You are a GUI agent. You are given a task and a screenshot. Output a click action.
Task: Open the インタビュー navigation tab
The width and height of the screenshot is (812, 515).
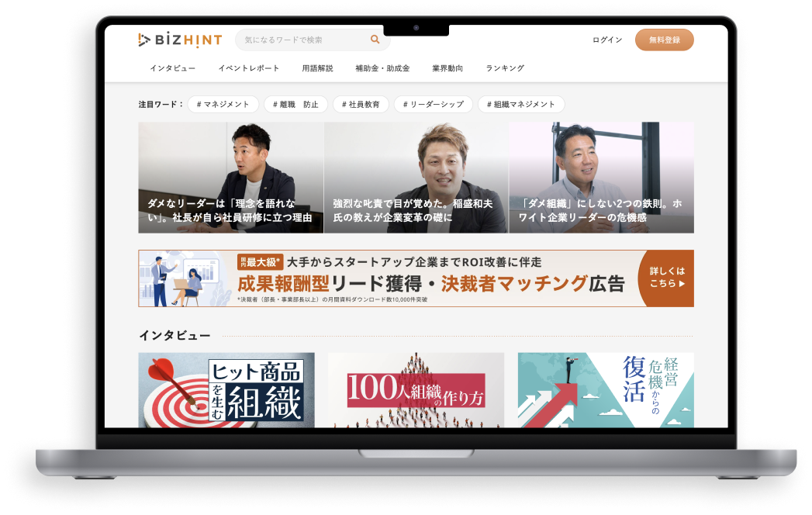pyautogui.click(x=171, y=68)
